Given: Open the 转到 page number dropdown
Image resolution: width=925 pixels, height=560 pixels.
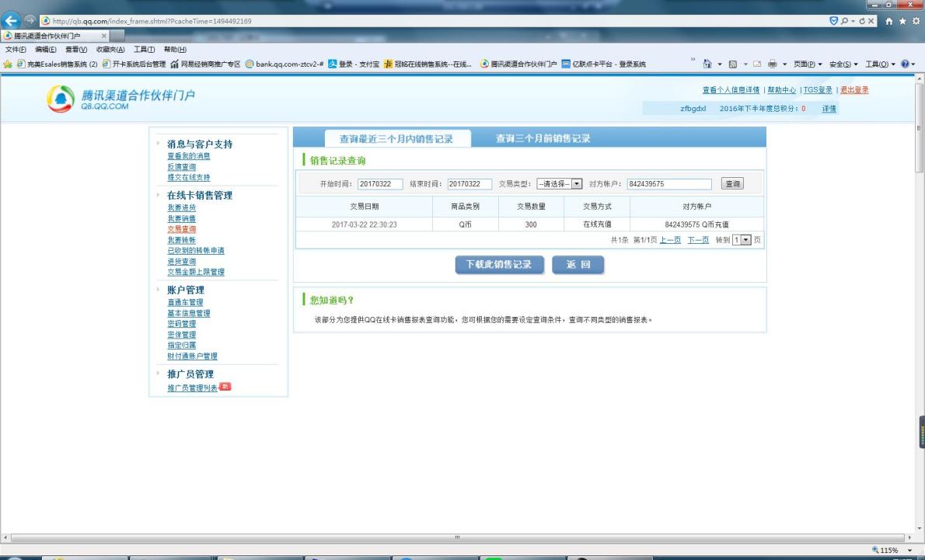Looking at the screenshot, I should point(742,240).
